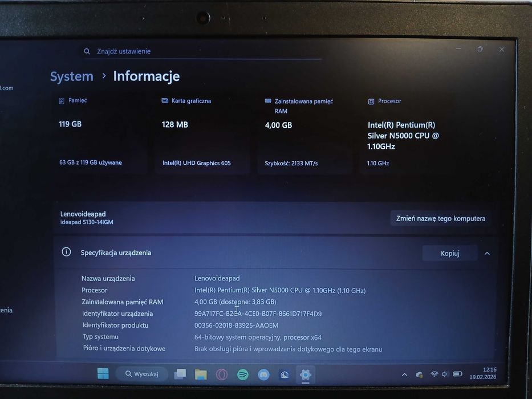The width and height of the screenshot is (532, 399).
Task: Show hidden tray icons chevron
Action: click(x=404, y=374)
